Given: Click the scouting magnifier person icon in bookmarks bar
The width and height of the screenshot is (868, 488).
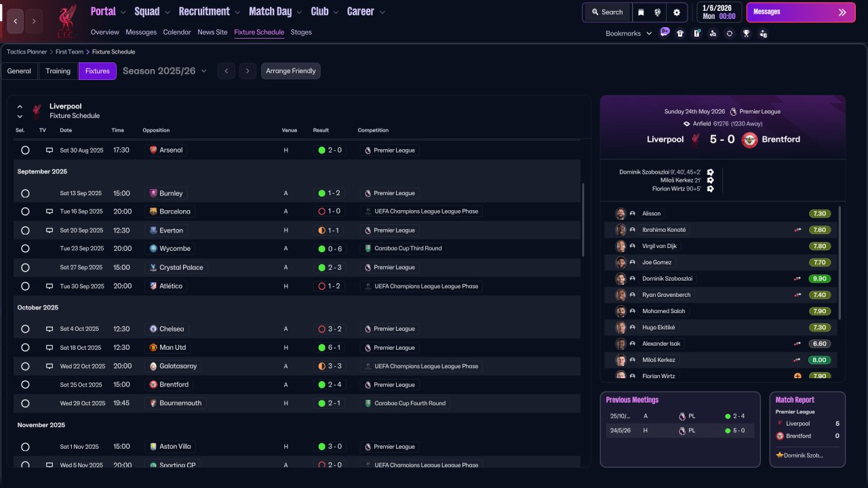Looking at the screenshot, I should [x=713, y=33].
